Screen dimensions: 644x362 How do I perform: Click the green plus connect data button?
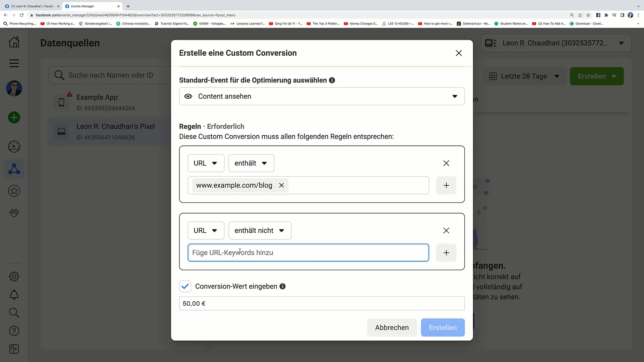tap(14, 118)
